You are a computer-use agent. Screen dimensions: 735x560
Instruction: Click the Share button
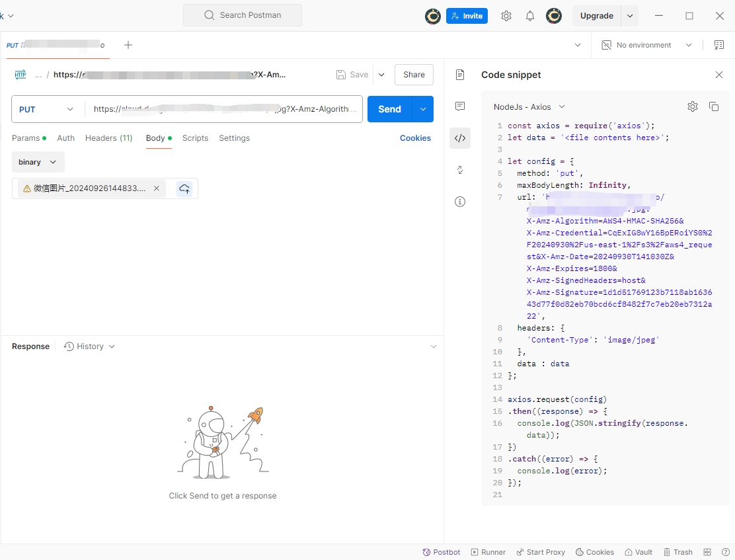pyautogui.click(x=414, y=75)
